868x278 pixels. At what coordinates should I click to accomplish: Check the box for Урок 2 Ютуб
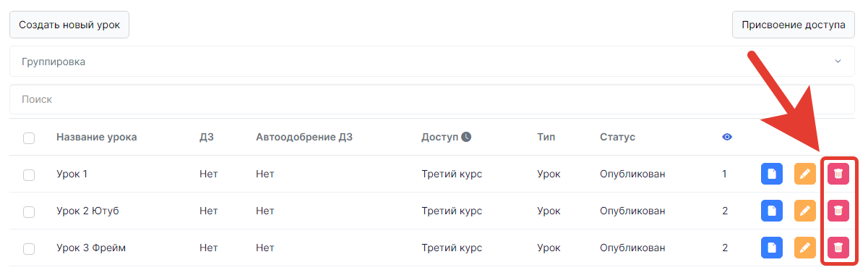(29, 211)
